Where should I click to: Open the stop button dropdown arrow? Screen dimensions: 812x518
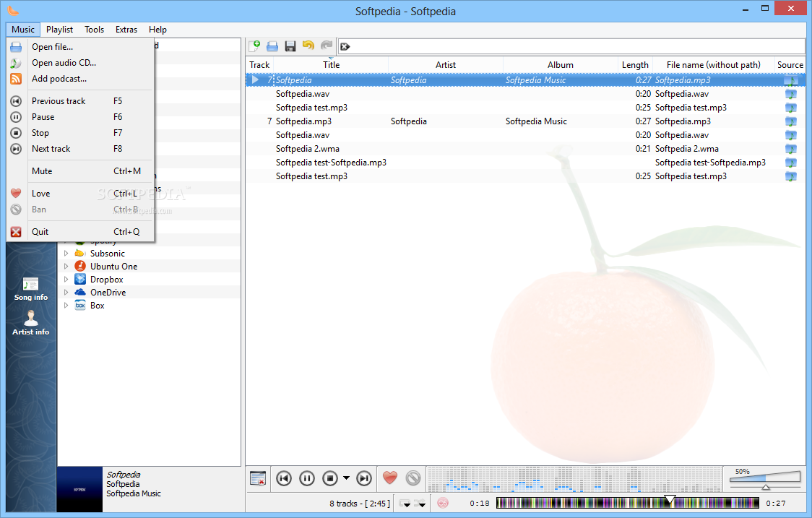click(x=346, y=479)
